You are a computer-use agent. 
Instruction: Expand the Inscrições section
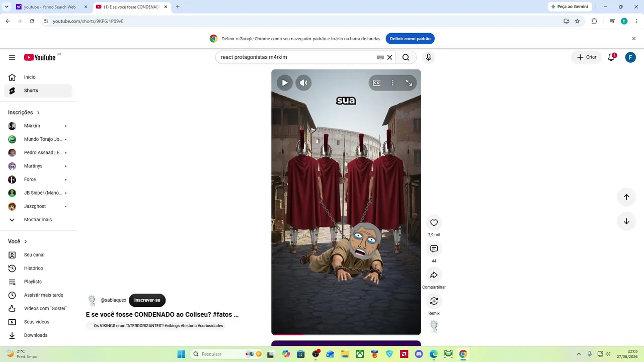tap(24, 113)
